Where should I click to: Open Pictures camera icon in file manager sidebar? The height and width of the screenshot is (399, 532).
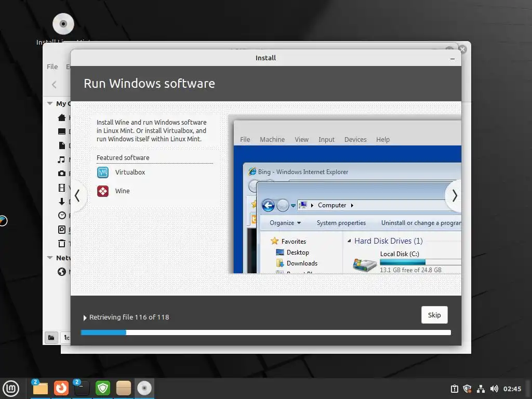62,174
